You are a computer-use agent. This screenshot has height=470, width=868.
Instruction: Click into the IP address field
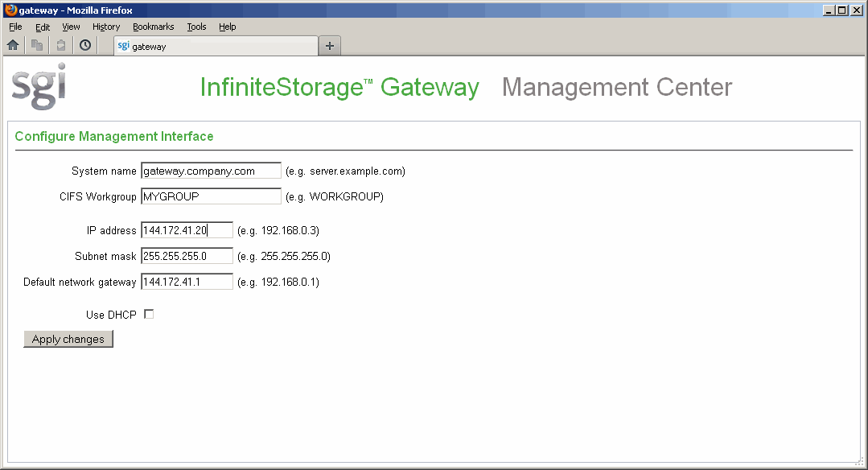pyautogui.click(x=187, y=229)
